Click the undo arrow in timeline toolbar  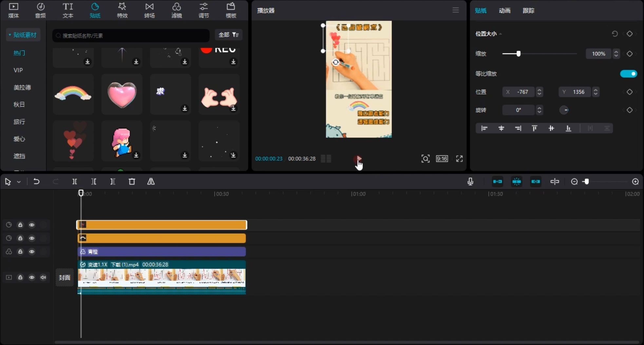click(36, 182)
